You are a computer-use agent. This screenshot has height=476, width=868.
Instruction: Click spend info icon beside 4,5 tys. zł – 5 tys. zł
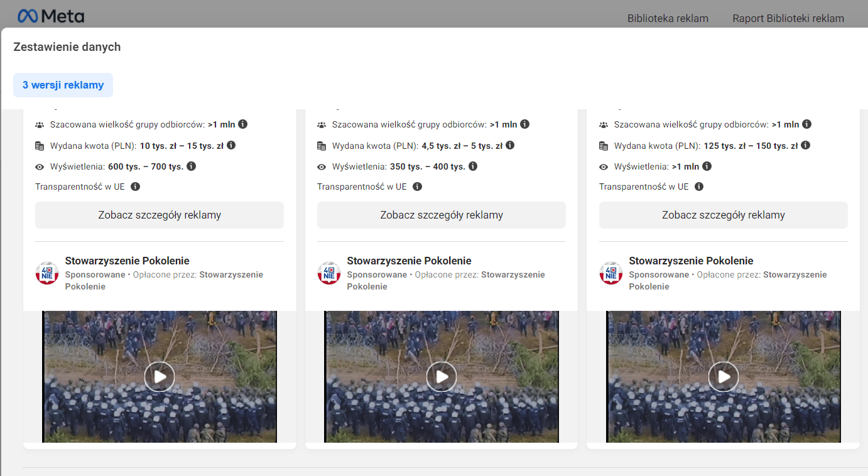coord(510,146)
